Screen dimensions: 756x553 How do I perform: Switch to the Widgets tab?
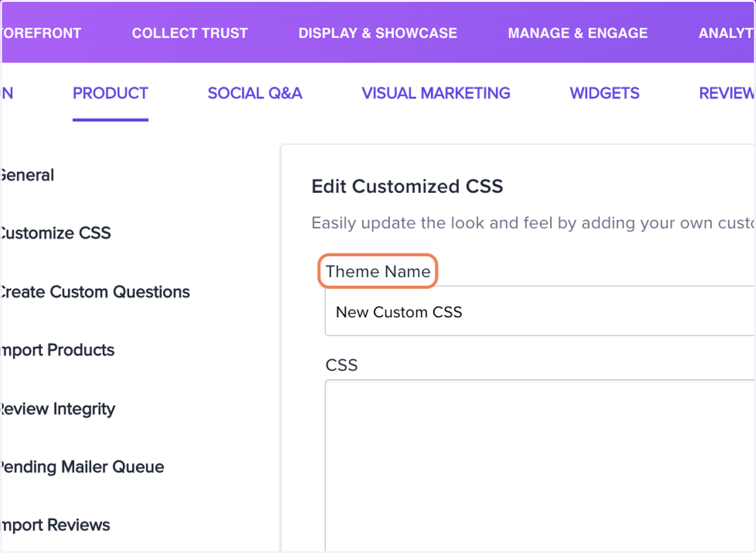[605, 93]
